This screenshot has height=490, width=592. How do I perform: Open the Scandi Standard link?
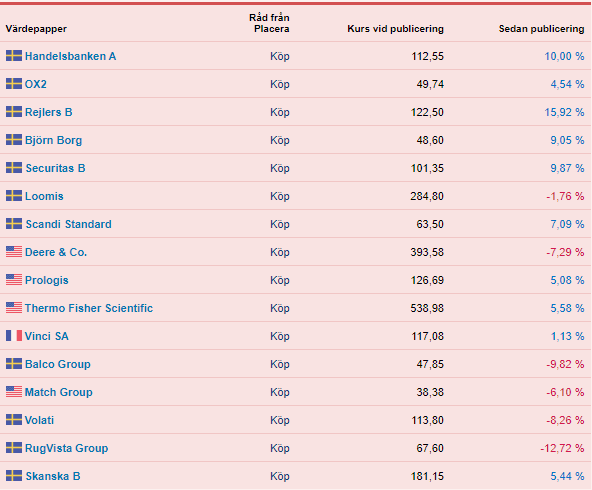point(68,224)
